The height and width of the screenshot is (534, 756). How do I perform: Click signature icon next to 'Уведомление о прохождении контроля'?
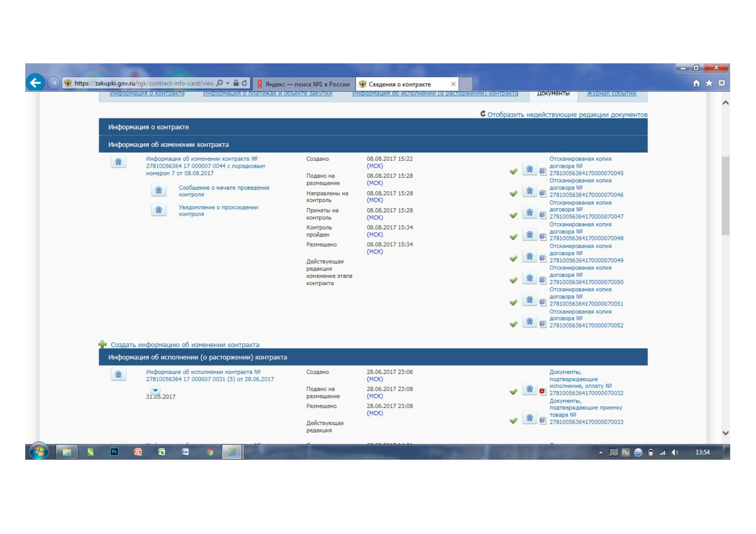pyautogui.click(x=158, y=210)
